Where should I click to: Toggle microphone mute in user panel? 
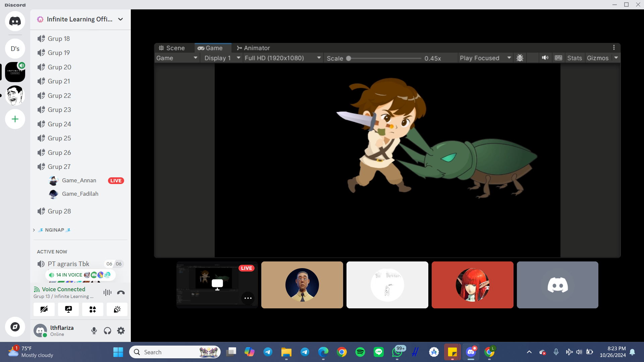[x=94, y=331]
